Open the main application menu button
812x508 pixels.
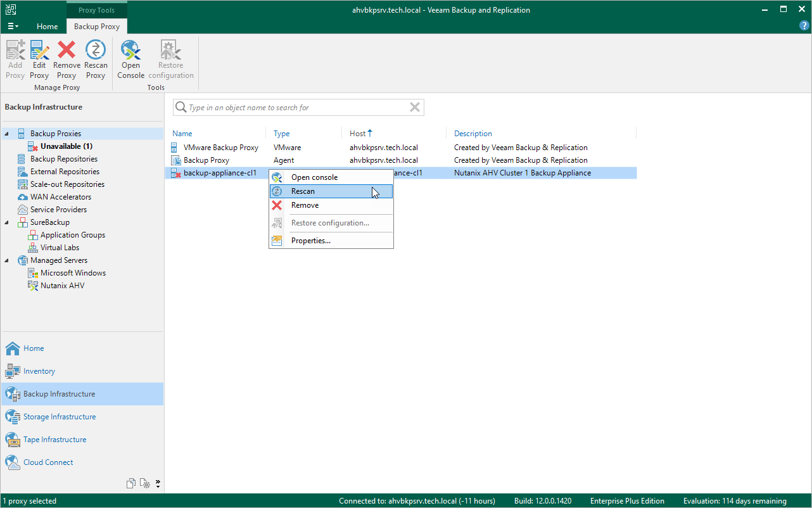click(x=13, y=27)
